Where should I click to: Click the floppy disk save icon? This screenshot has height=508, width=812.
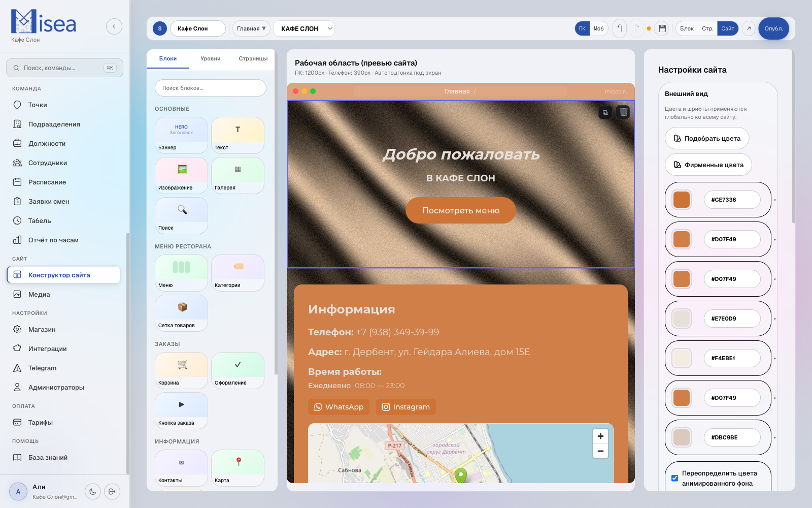click(x=662, y=28)
